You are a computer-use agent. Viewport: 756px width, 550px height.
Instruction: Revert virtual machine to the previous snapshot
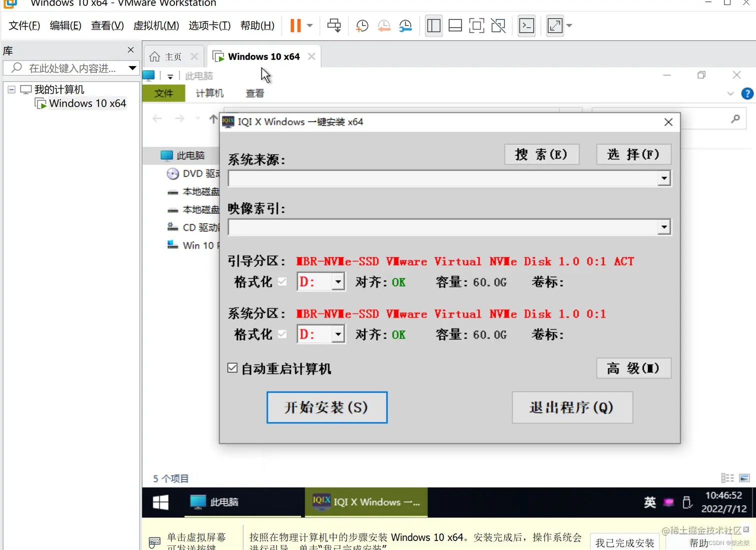pyautogui.click(x=384, y=26)
